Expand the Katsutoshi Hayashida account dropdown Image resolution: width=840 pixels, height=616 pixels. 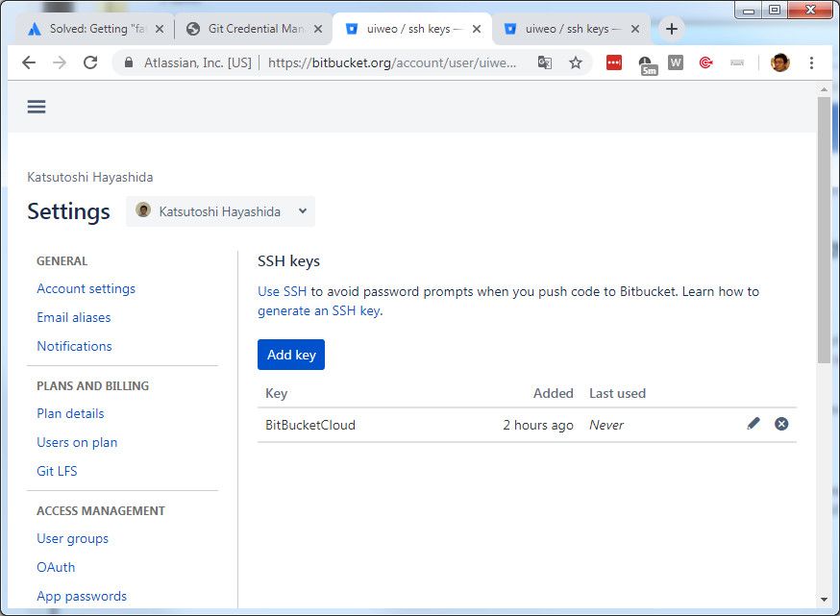click(220, 211)
